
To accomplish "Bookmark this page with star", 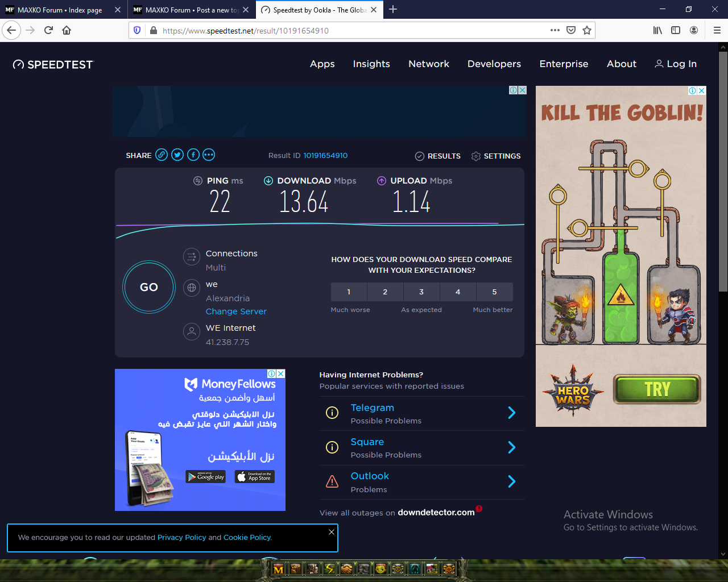I will coord(587,30).
